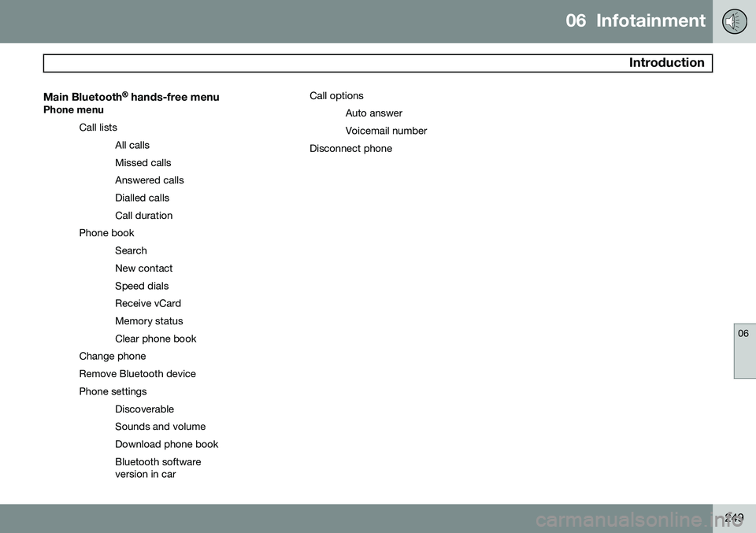
Task: Select Search under Phone book
Action: pyautogui.click(x=132, y=250)
